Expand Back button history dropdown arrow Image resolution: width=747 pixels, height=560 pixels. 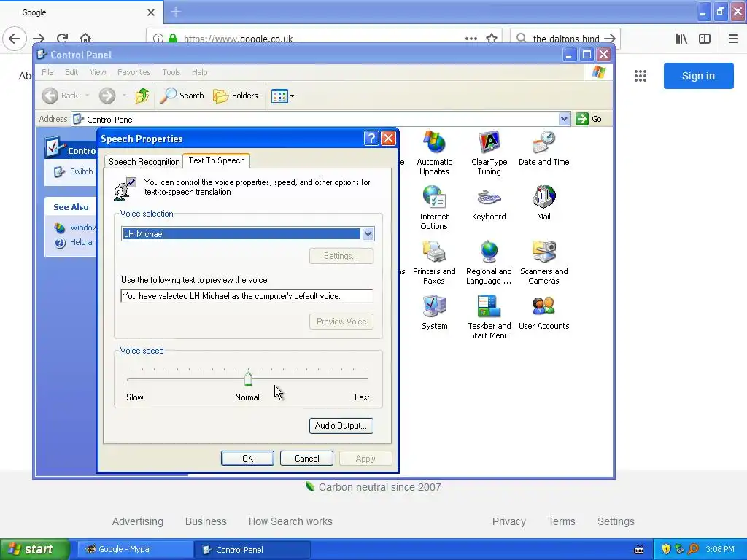(88, 96)
